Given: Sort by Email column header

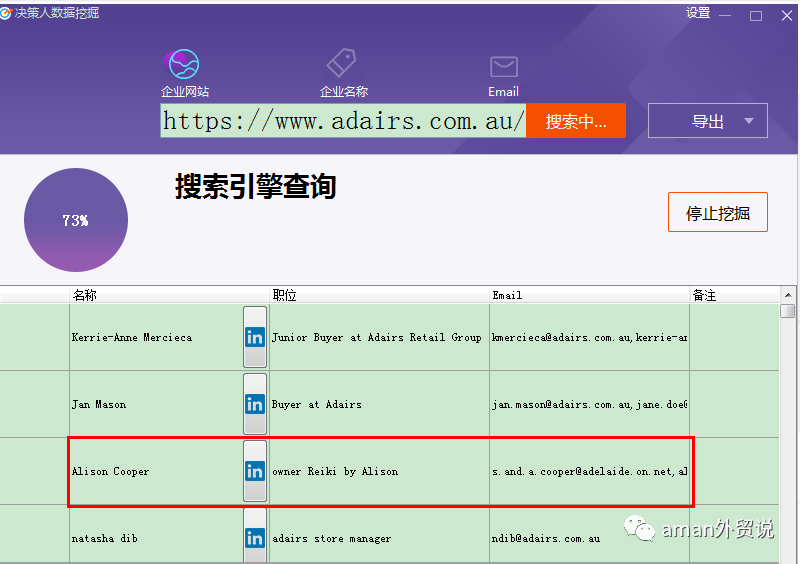Looking at the screenshot, I should pyautogui.click(x=589, y=295).
